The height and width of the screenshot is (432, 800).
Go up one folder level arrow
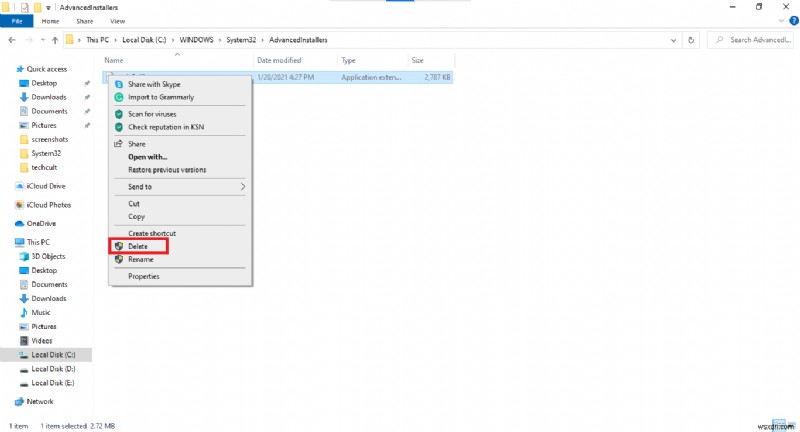(55, 40)
